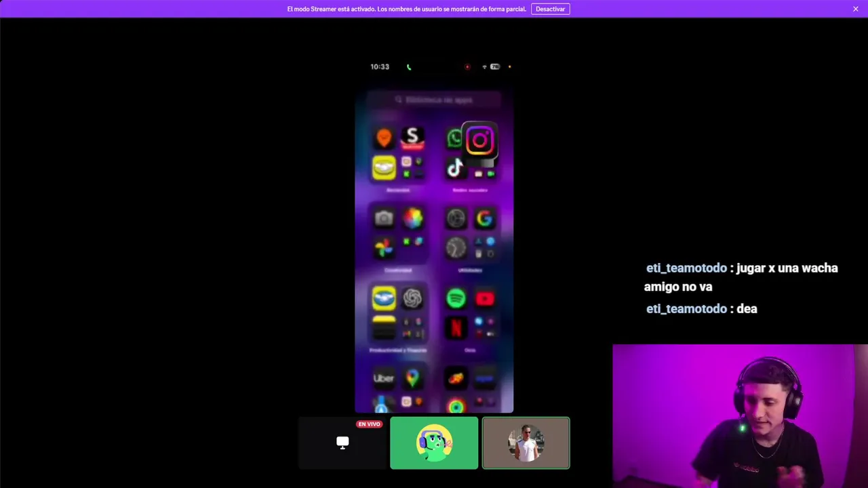Click the EN VIVO live badge

[x=370, y=424]
